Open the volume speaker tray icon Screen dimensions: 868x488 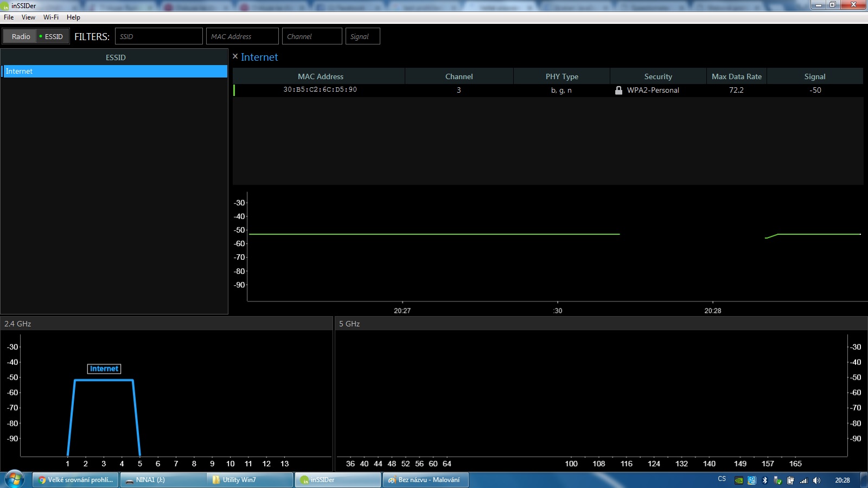816,480
